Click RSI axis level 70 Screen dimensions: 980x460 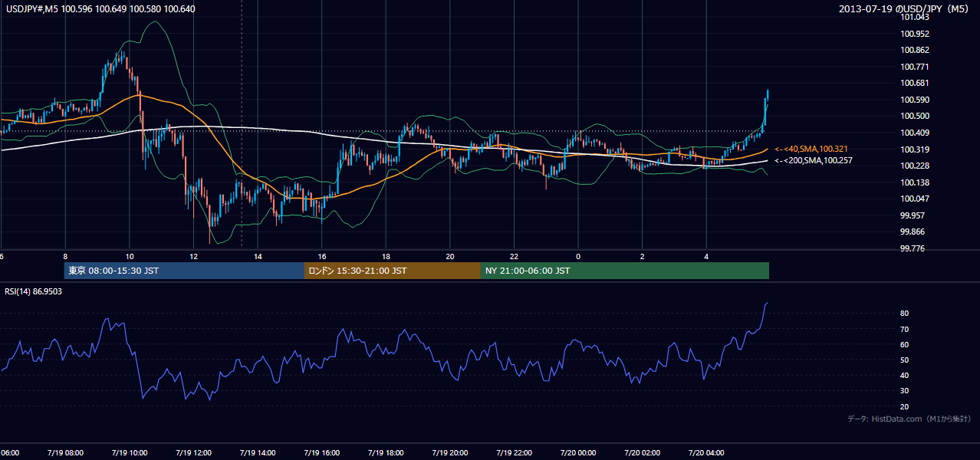coord(905,329)
